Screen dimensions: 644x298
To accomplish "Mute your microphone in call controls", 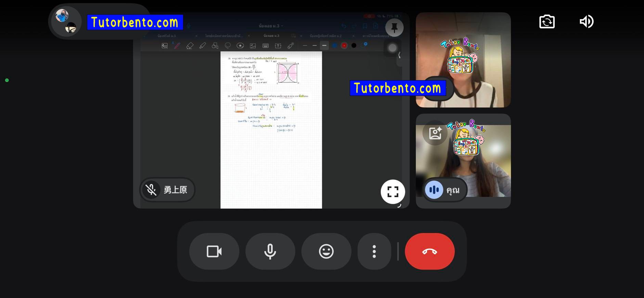I will [270, 251].
